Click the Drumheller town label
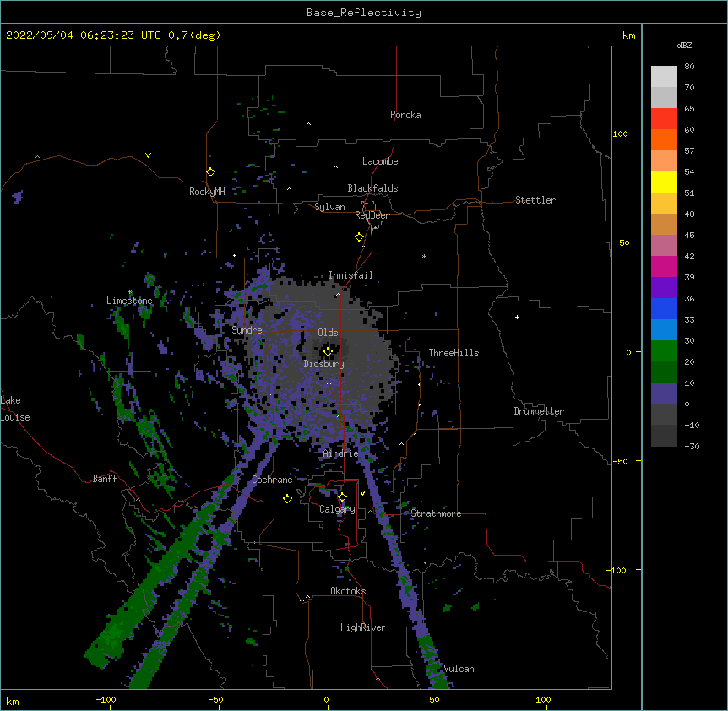Viewport: 728px width, 711px height. 539,411
